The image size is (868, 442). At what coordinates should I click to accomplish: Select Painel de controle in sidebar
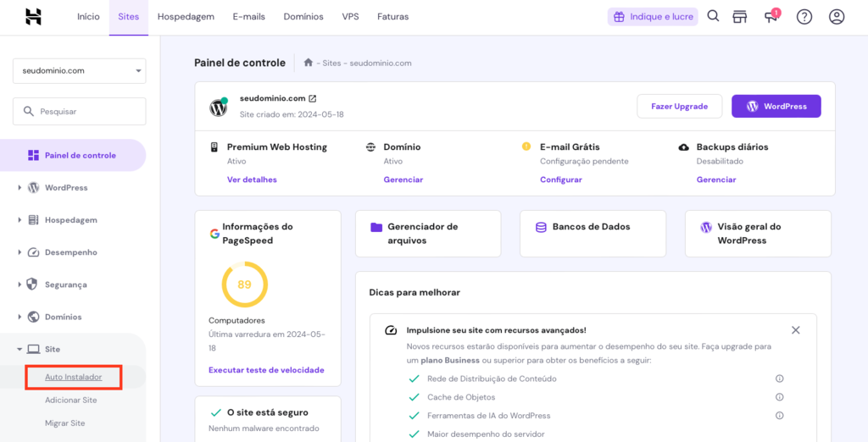point(73,156)
